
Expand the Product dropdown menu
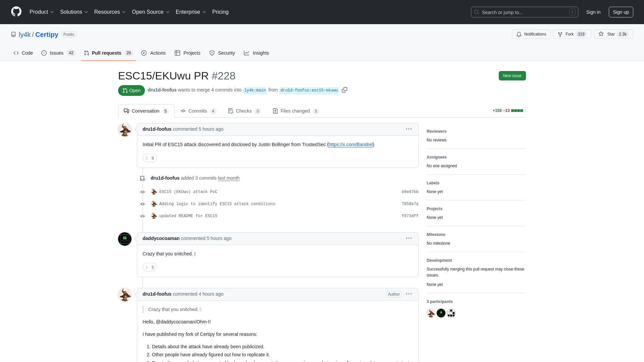pyautogui.click(x=42, y=12)
